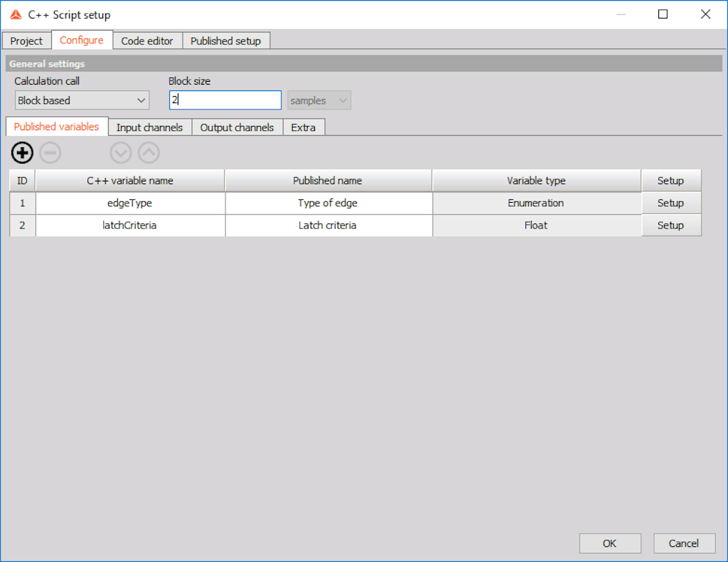The height and width of the screenshot is (562, 728).
Task: Move variable up with the up arrow icon
Action: pos(149,153)
